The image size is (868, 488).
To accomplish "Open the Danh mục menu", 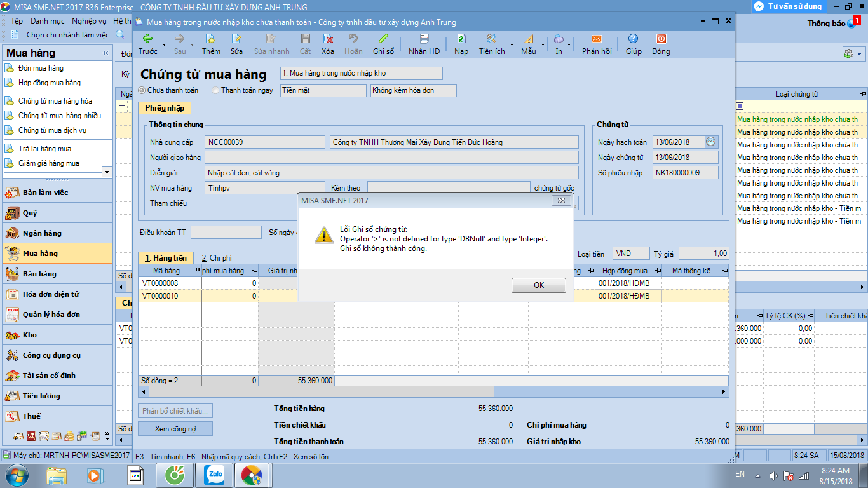I will pyautogui.click(x=48, y=21).
